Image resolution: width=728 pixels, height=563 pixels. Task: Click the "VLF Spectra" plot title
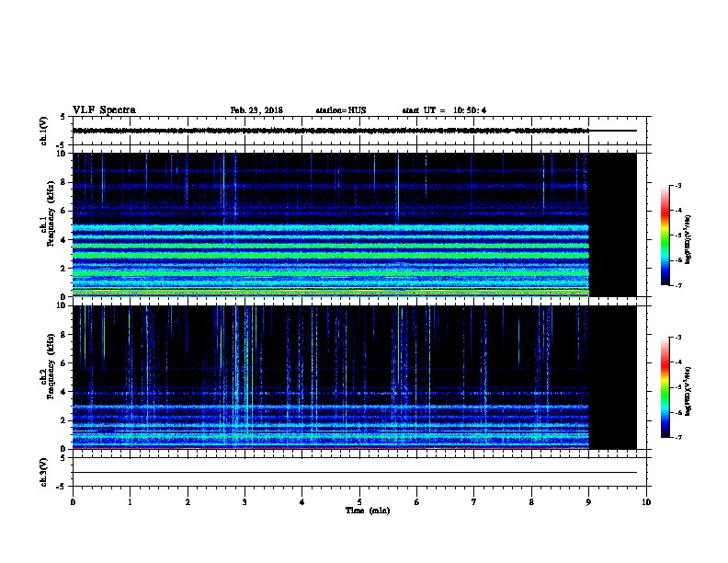point(104,110)
